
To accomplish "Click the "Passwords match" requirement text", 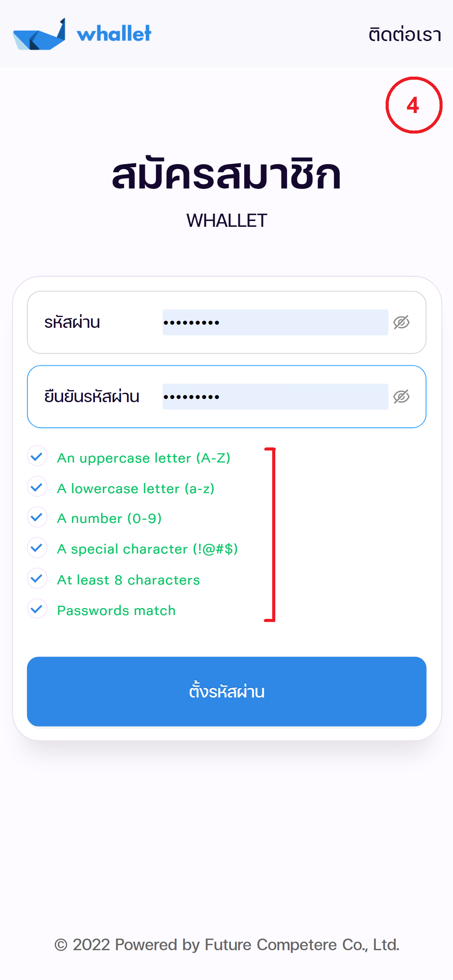I will pos(116,610).
